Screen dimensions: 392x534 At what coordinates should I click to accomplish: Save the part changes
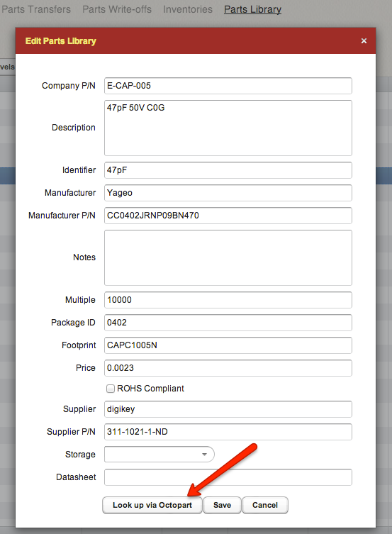click(222, 505)
